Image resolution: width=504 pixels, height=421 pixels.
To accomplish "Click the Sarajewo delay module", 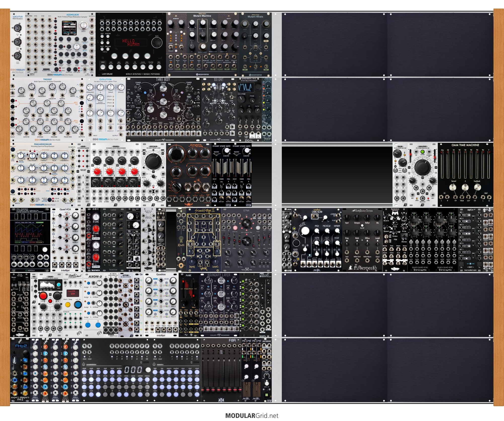I will [423, 175].
